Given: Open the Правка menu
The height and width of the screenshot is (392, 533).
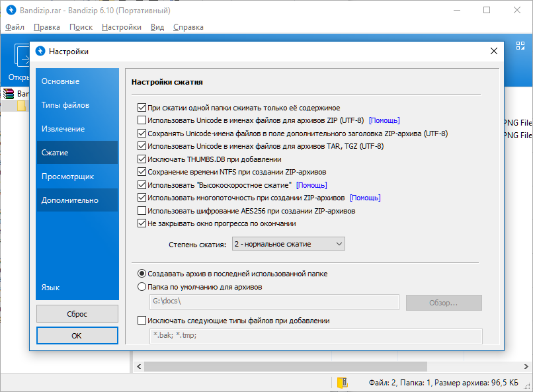Looking at the screenshot, I should (x=47, y=27).
